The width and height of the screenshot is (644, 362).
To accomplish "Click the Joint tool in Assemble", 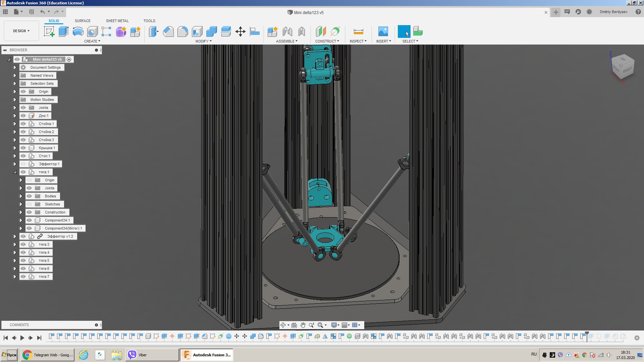I will coord(287,32).
